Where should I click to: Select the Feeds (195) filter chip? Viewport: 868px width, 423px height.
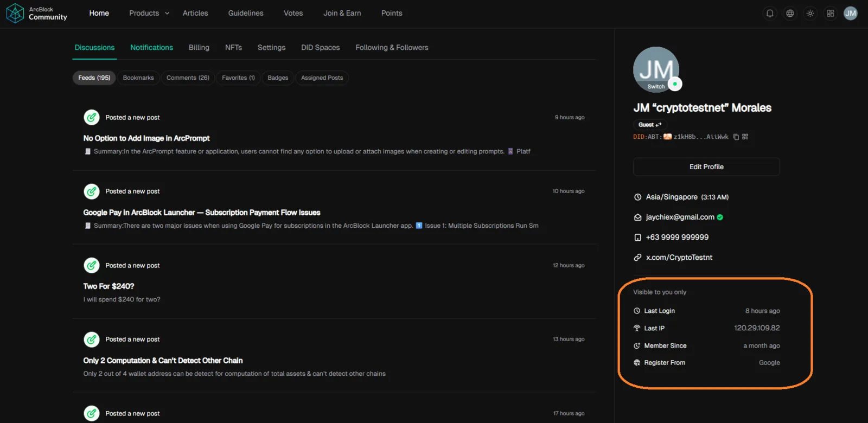click(x=94, y=78)
